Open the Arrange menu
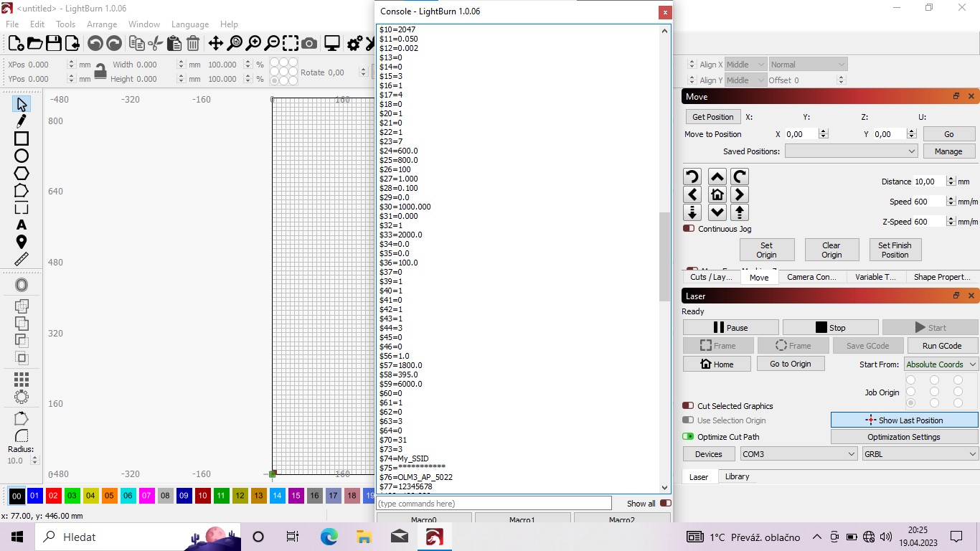This screenshot has height=551, width=980. [x=102, y=24]
